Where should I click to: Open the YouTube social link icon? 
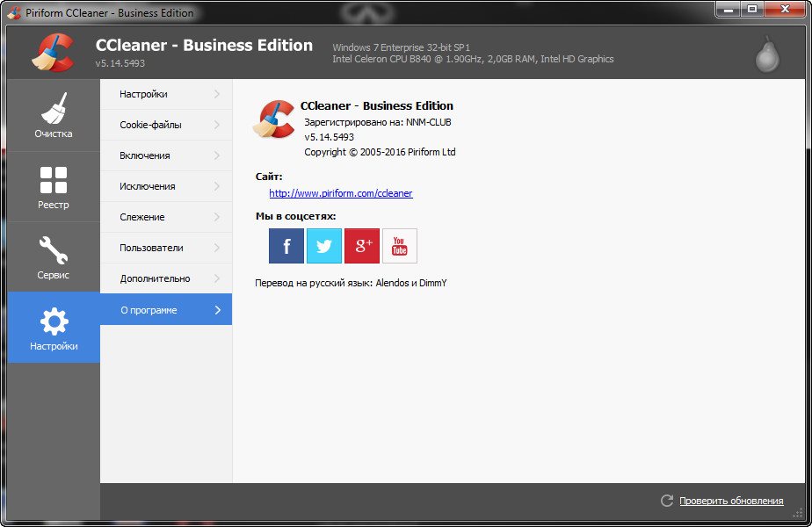pyautogui.click(x=399, y=246)
